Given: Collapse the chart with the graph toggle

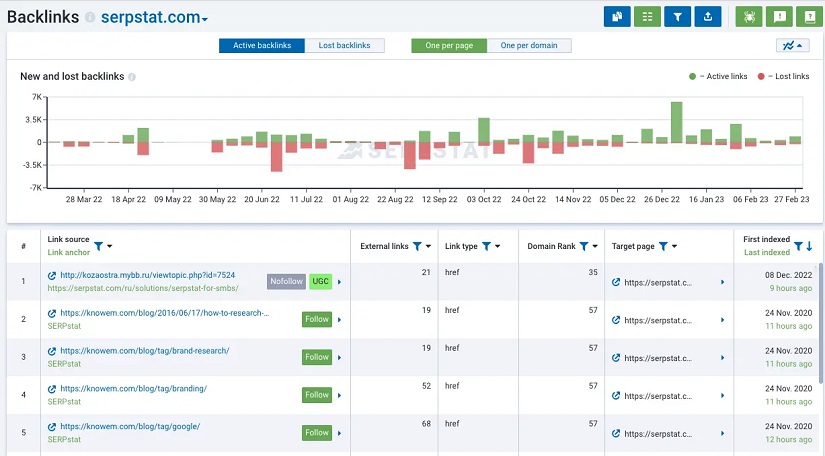Looking at the screenshot, I should [792, 45].
